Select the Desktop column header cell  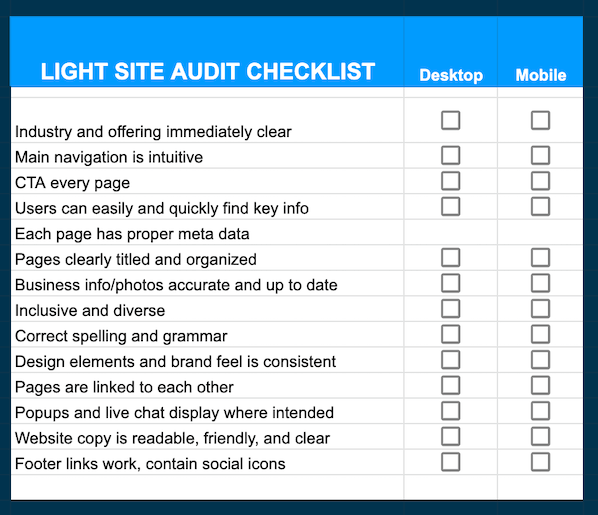coord(451,52)
